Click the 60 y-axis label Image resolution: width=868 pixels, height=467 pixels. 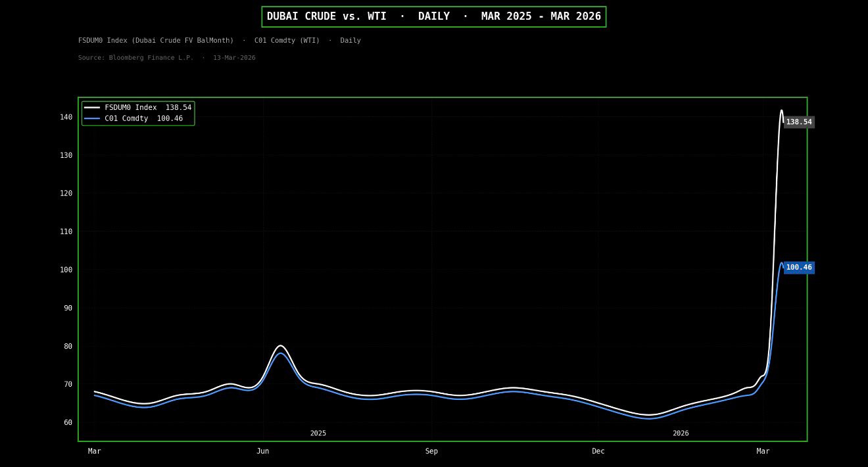pos(68,422)
